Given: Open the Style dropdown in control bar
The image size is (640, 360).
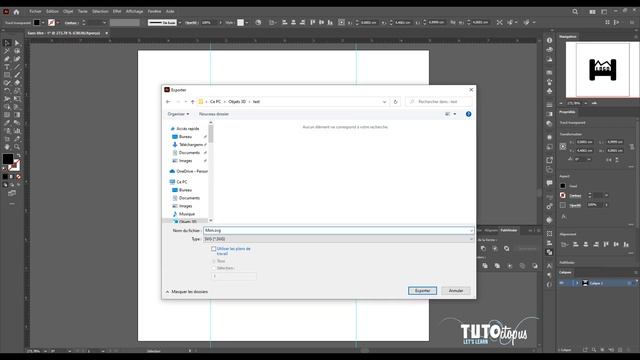Looking at the screenshot, I should (247, 22).
